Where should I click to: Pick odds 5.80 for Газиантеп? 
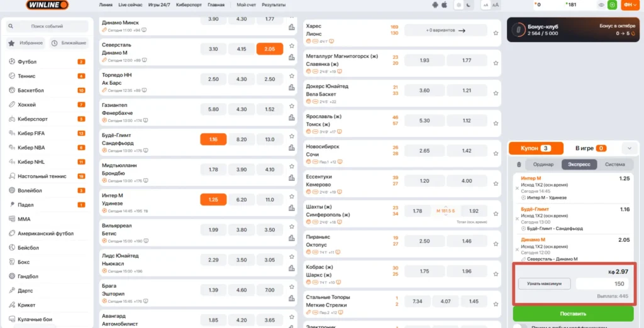(x=213, y=109)
